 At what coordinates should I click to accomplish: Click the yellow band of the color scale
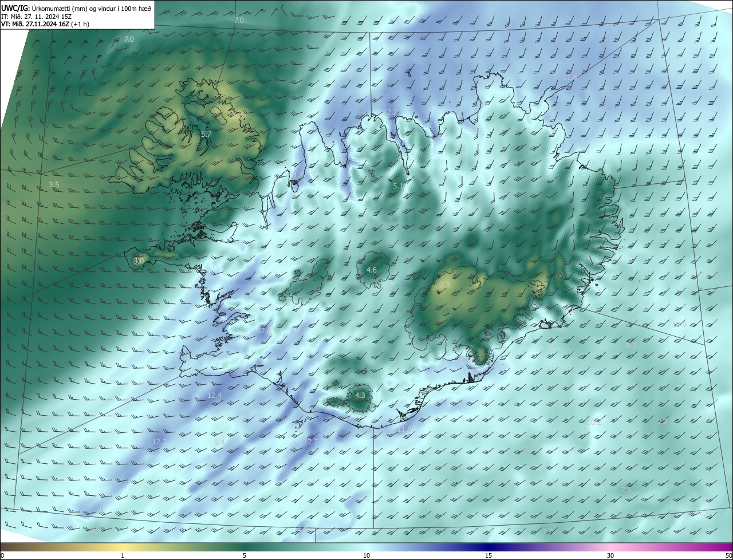tap(123, 547)
